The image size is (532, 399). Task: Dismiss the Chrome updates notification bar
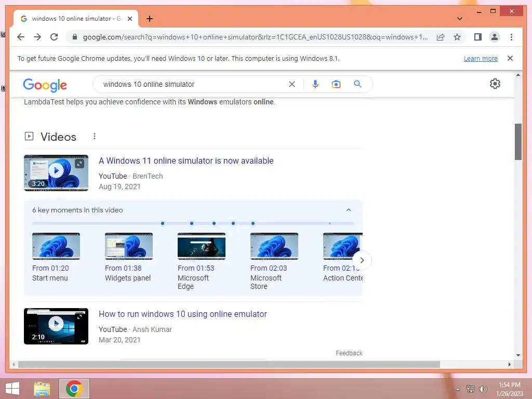[x=510, y=58]
